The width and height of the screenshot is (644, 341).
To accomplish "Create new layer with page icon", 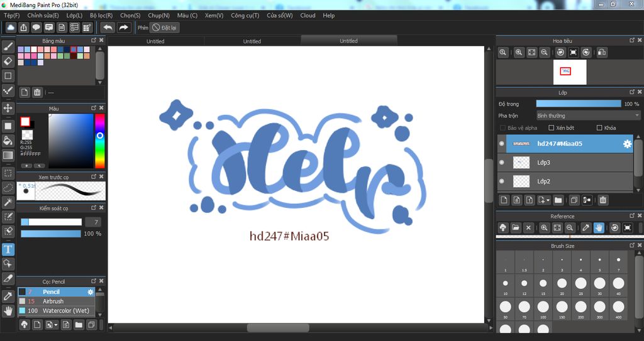I will 504,200.
